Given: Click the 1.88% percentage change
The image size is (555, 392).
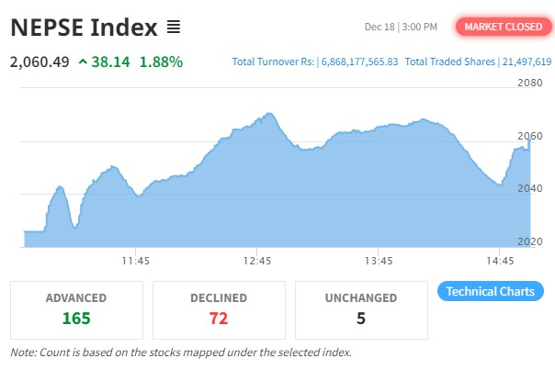Looking at the screenshot, I should [x=161, y=62].
